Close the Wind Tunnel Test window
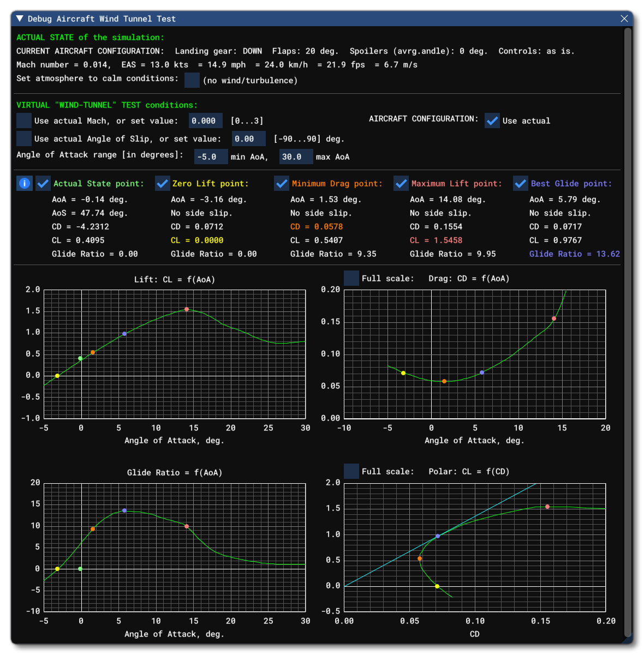The height and width of the screenshot is (655, 644). click(x=624, y=19)
